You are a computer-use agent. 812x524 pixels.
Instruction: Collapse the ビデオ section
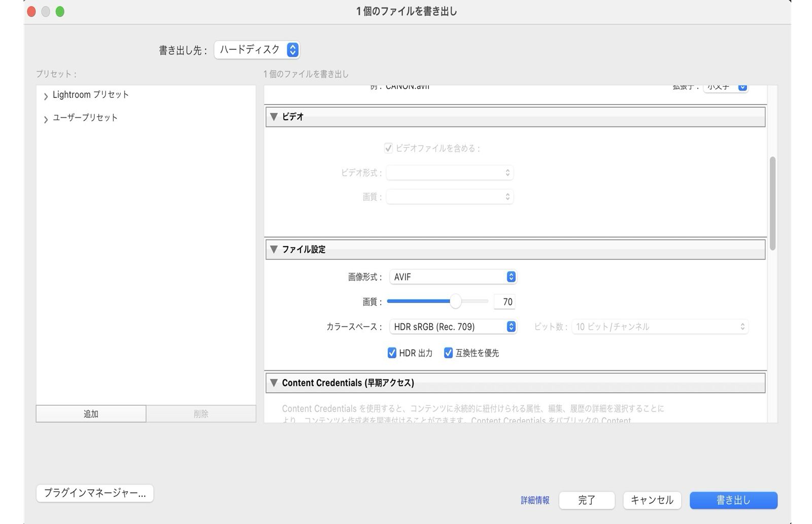[274, 117]
